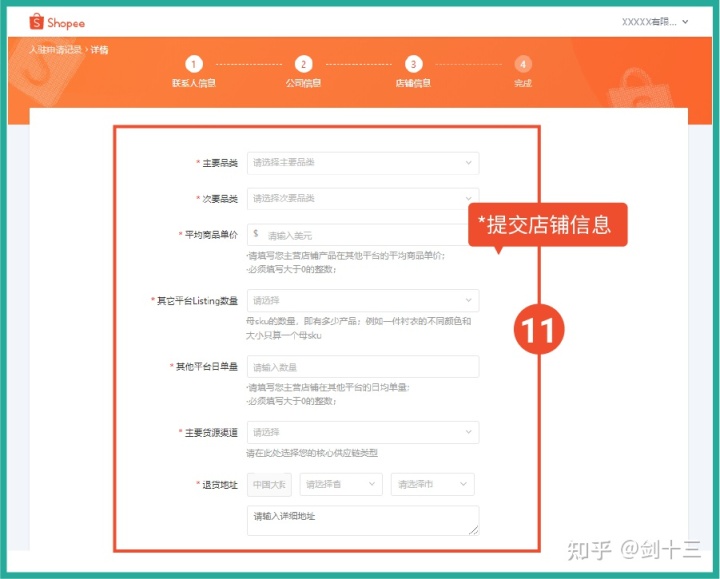This screenshot has width=720, height=579.
Task: Open the 请选择市 city dropdown
Action: coord(432,484)
